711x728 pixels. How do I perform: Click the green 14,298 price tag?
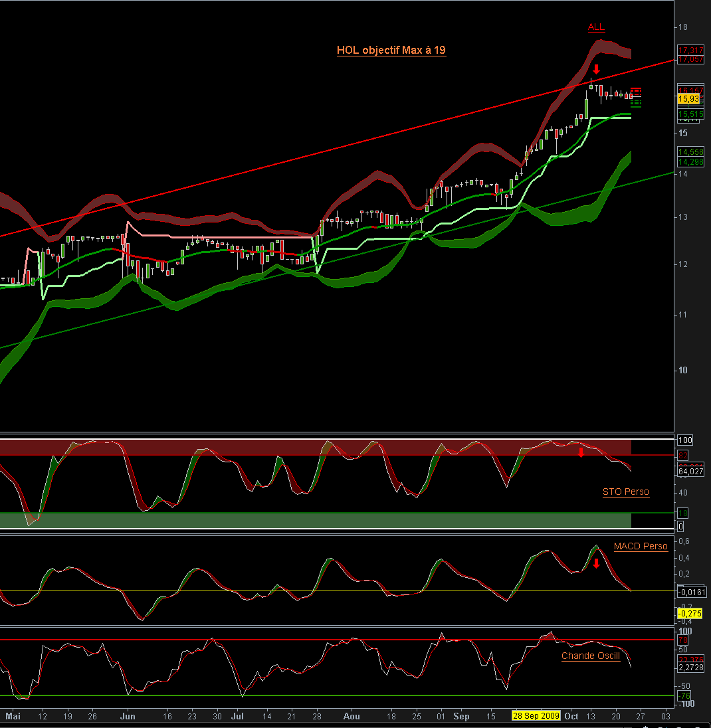[x=690, y=162]
